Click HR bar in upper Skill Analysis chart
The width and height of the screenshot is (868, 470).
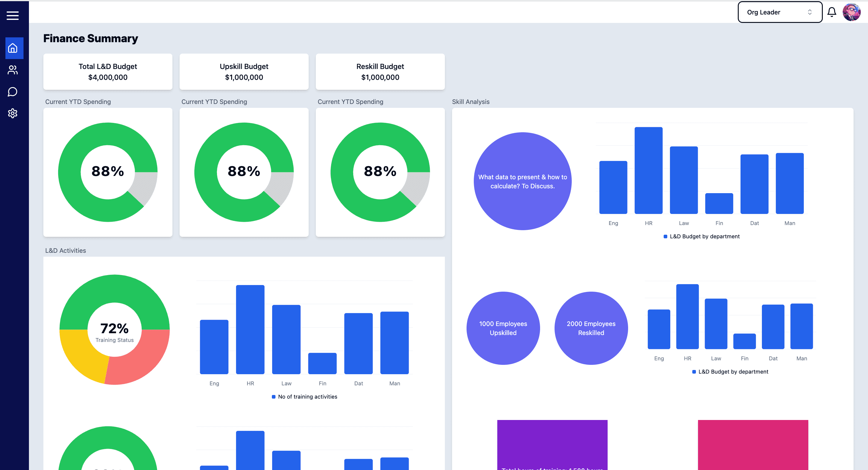coord(648,171)
